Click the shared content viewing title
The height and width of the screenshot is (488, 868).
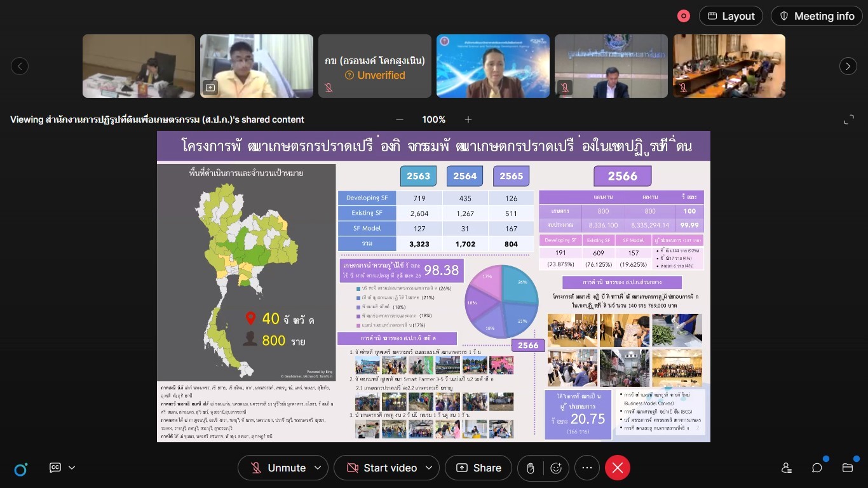(x=157, y=119)
